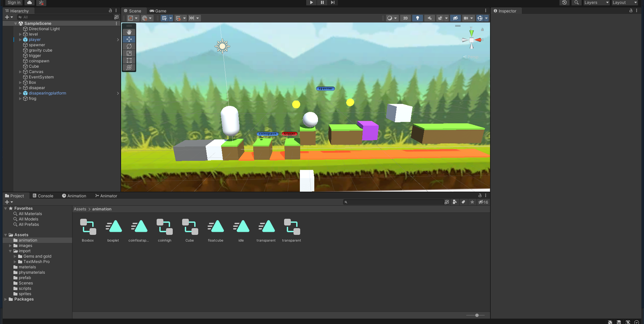Click the Step frame button

pyautogui.click(x=332, y=2)
